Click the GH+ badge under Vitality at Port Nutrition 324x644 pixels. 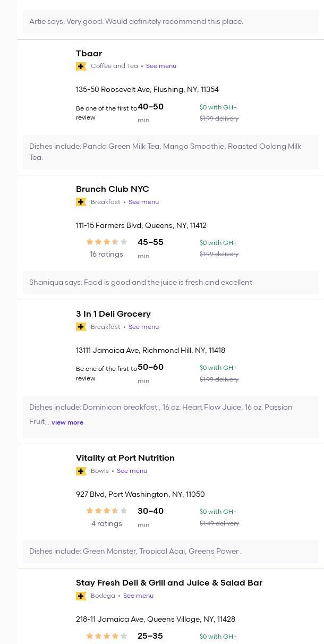tap(81, 471)
